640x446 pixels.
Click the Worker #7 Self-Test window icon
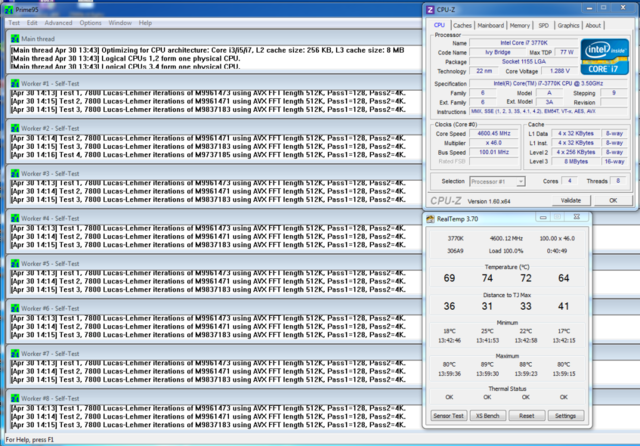15,354
